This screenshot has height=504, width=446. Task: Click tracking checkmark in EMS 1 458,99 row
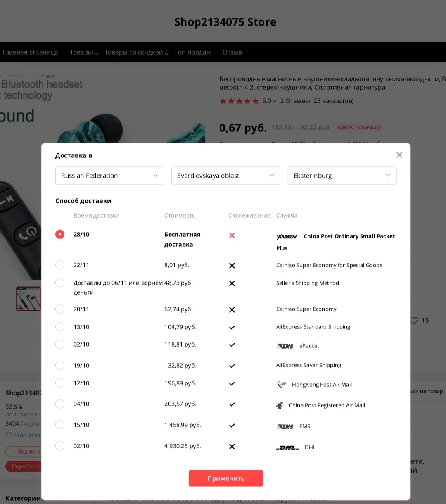coord(232,426)
